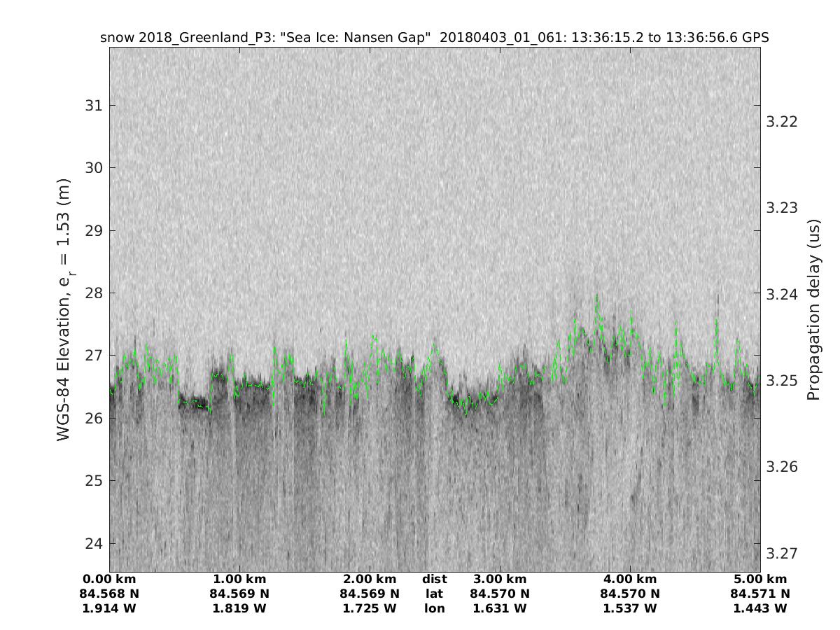The width and height of the screenshot is (840, 630).
Task: Select the 1.00 km distance label
Action: tap(239, 580)
